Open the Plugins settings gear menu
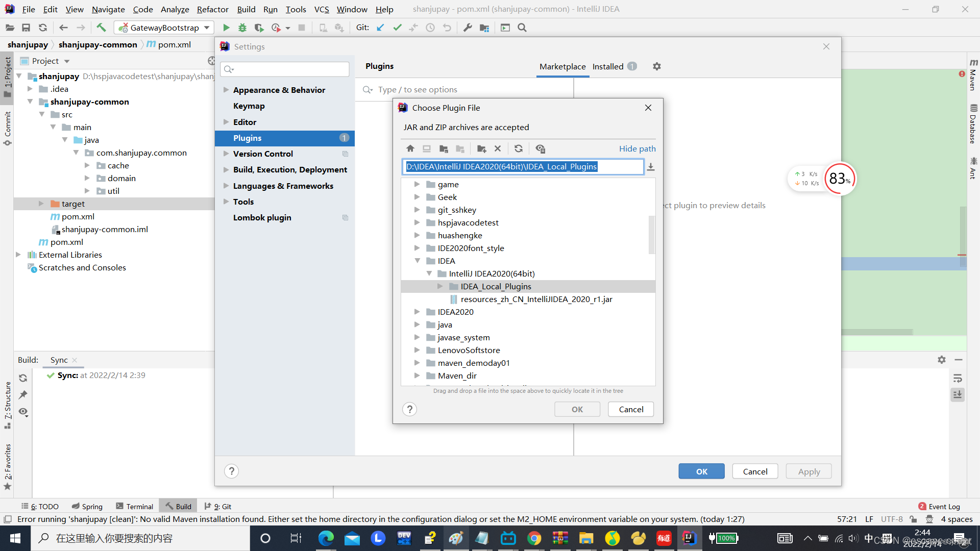Image resolution: width=980 pixels, height=551 pixels. pyautogui.click(x=657, y=66)
